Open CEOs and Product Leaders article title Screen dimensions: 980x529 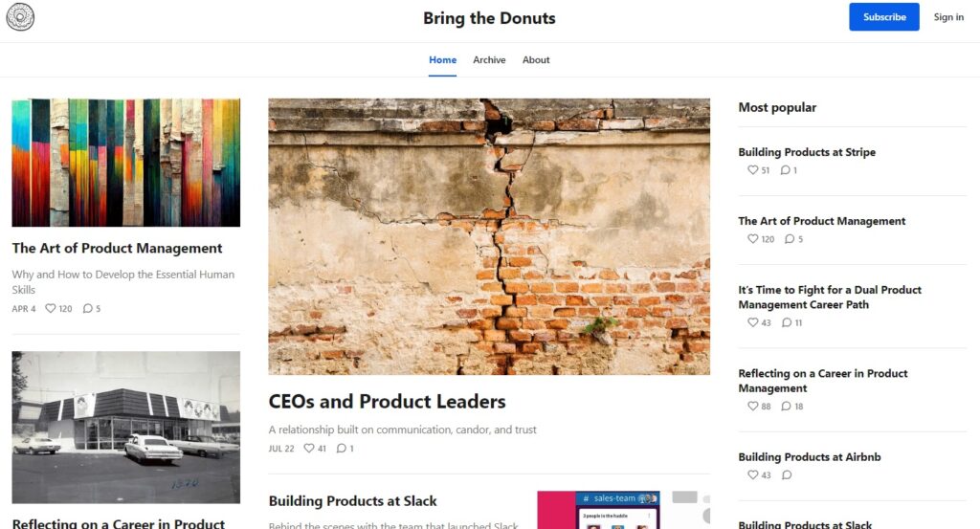[x=387, y=402]
